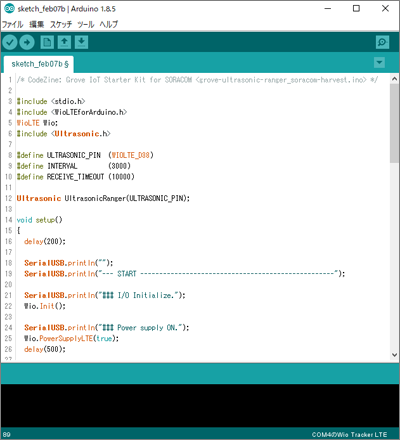This screenshot has height=440, width=400.
Task: Click the editor scrollbar down arrow
Action: coord(394,355)
